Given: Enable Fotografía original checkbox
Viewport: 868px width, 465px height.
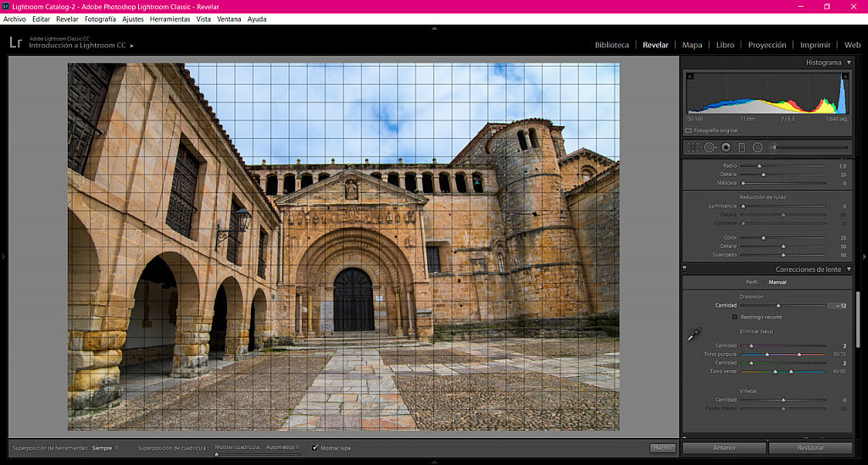Looking at the screenshot, I should pyautogui.click(x=688, y=130).
